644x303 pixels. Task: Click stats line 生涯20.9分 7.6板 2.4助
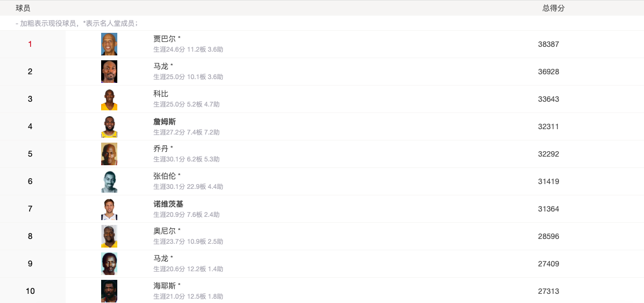[187, 215]
